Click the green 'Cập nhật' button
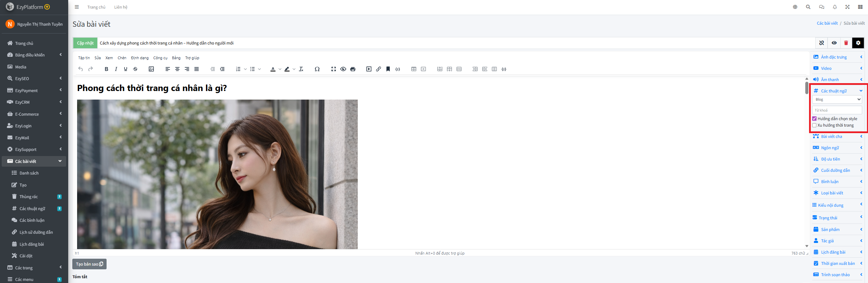868x283 pixels. 85,43
